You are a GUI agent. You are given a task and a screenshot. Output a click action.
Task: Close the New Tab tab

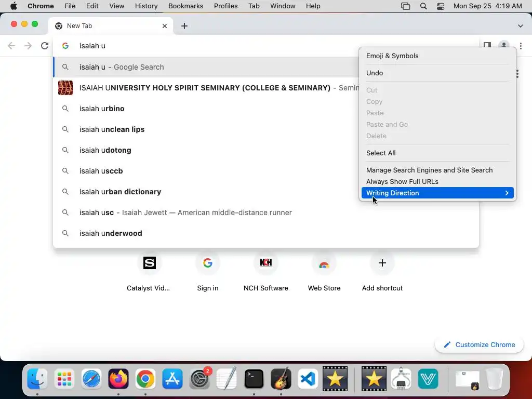click(x=165, y=26)
